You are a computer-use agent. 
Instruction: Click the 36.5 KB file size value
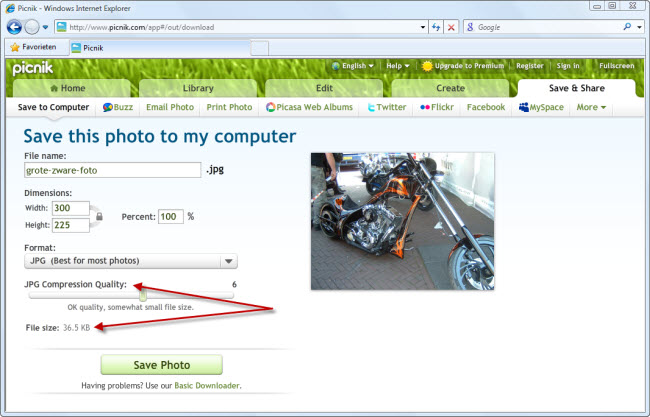point(76,327)
